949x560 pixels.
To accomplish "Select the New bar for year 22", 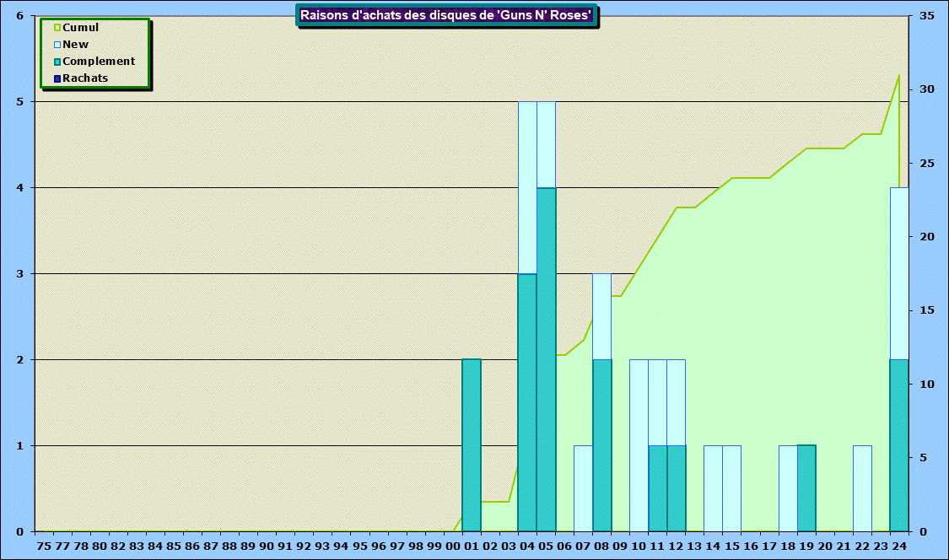I will 862,488.
